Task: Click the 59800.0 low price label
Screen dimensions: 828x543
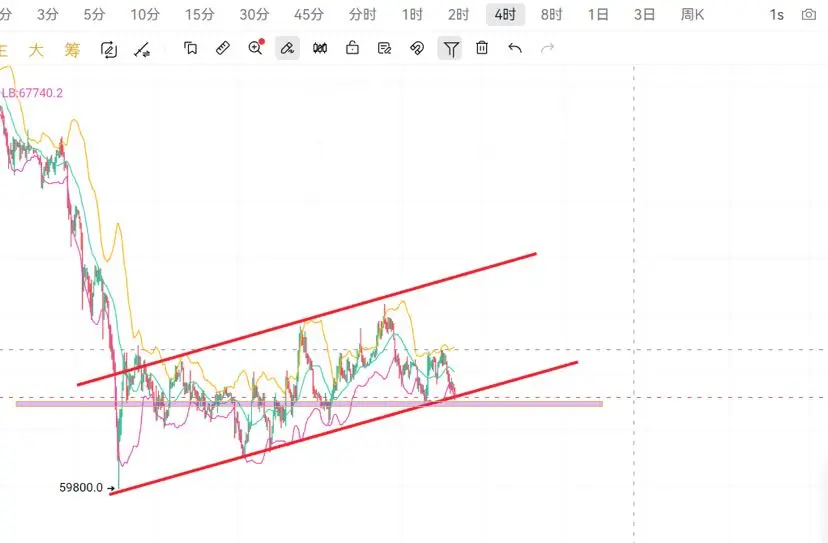Action: 81,488
